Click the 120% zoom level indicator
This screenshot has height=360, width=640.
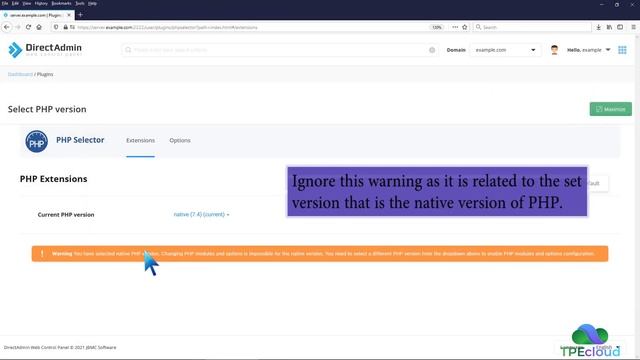pyautogui.click(x=437, y=27)
